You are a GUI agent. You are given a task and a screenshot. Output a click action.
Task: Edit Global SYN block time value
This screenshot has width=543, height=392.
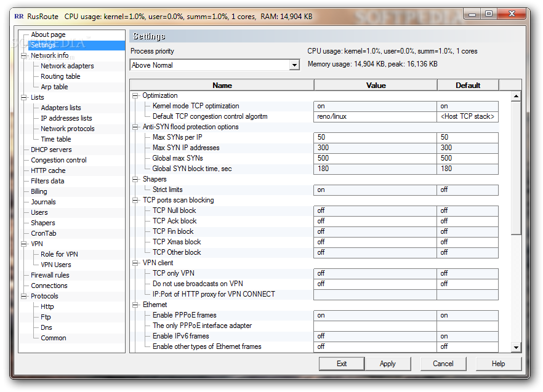click(x=375, y=169)
